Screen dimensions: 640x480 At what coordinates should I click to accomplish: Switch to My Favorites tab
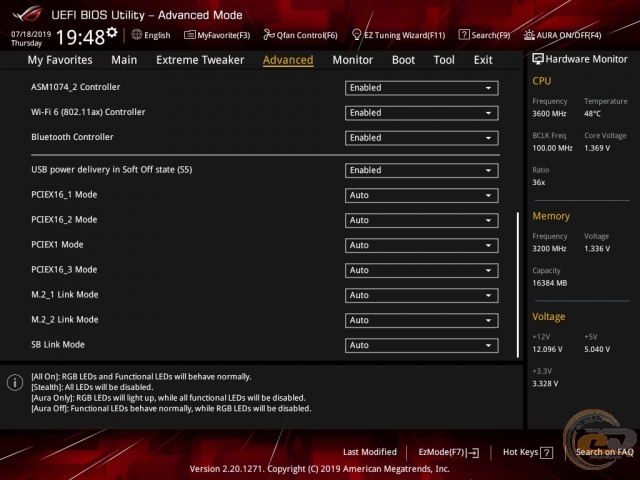pos(60,60)
